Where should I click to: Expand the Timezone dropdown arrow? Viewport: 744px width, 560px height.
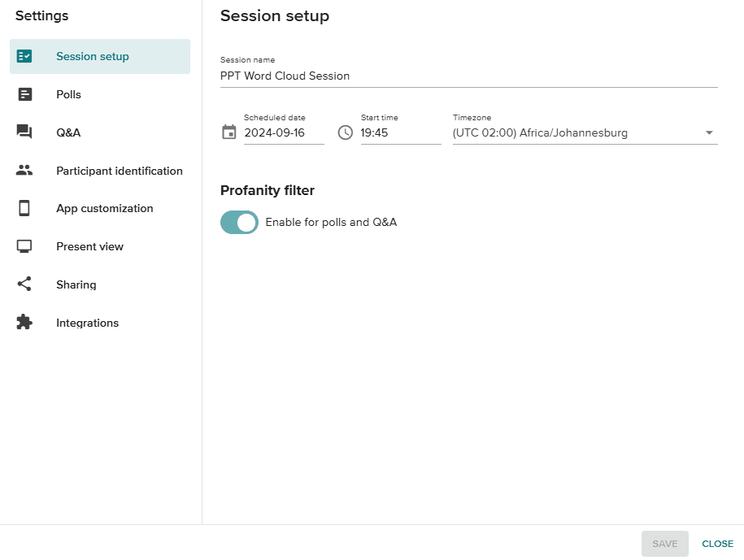pos(709,132)
